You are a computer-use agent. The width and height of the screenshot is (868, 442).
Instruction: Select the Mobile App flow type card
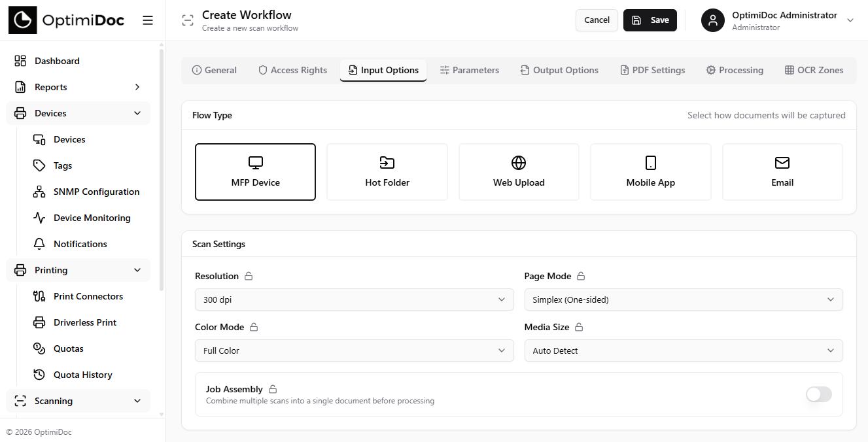[x=651, y=172]
